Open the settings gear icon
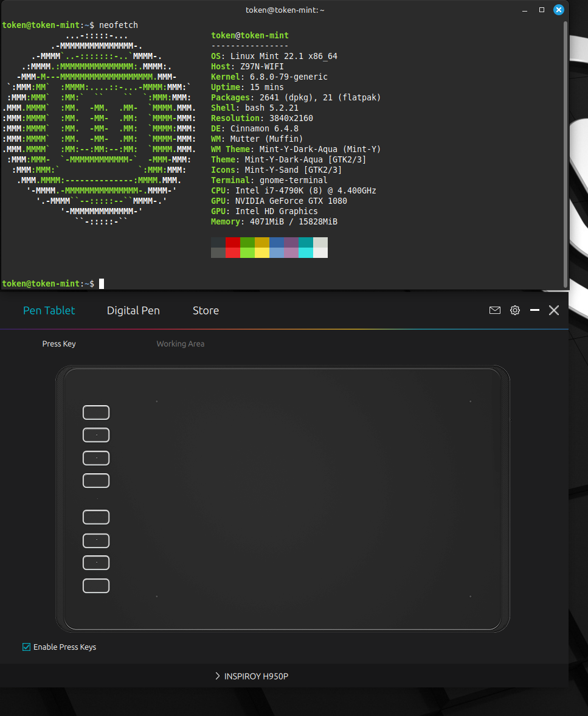Screen dimensions: 588x716 point(515,310)
